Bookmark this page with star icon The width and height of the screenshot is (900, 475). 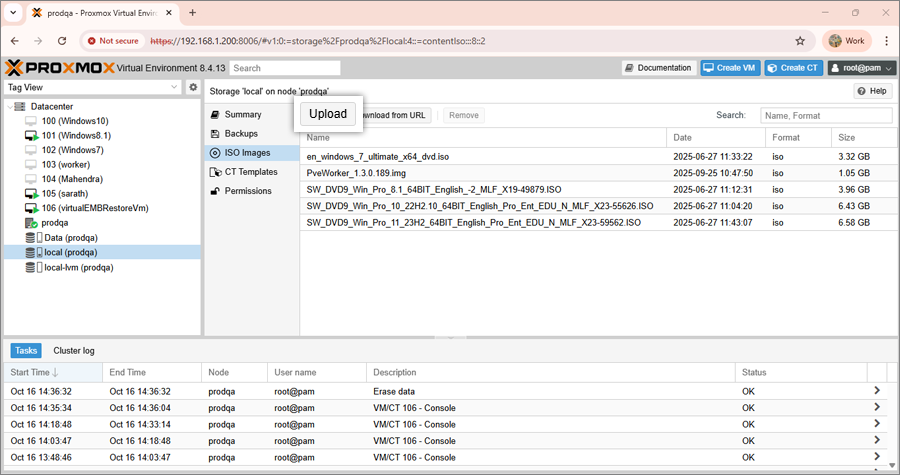pos(800,41)
